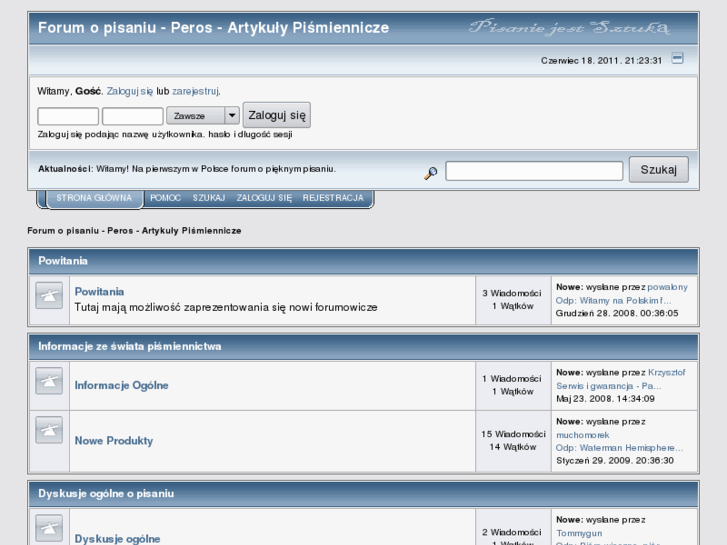Screen dimensions: 727x545
Task: Collapse the header with the minus icon
Action: tap(677, 58)
